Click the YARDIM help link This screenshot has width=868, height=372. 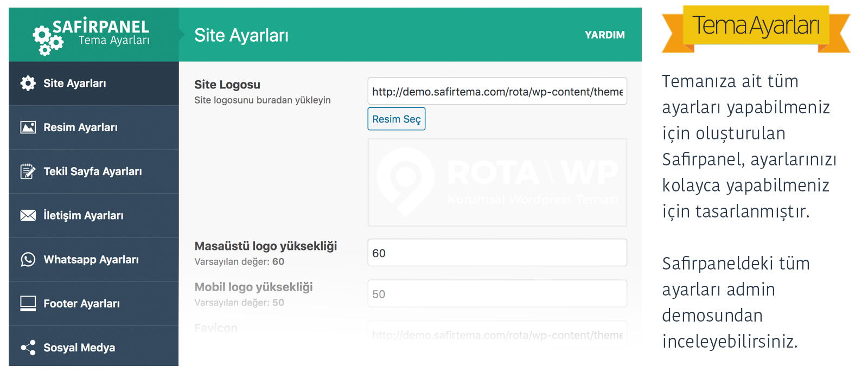[604, 35]
